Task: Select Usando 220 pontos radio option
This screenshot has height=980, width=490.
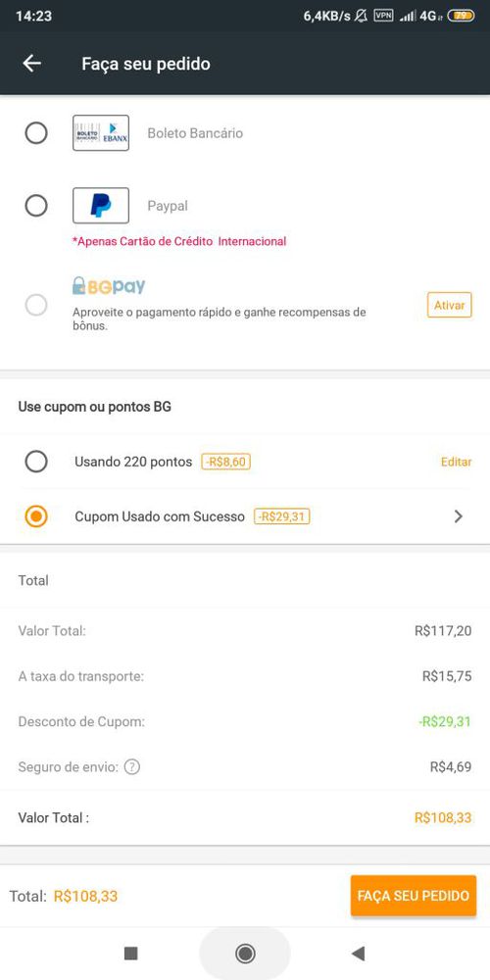Action: [36, 462]
